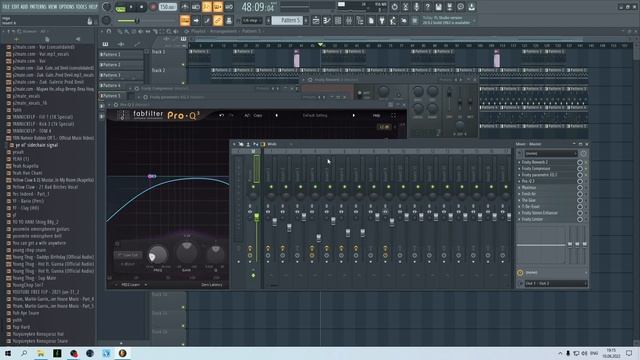This screenshot has width=640, height=360.
Task: Select Pattern 4 in playlist picker
Action: tap(121, 86)
